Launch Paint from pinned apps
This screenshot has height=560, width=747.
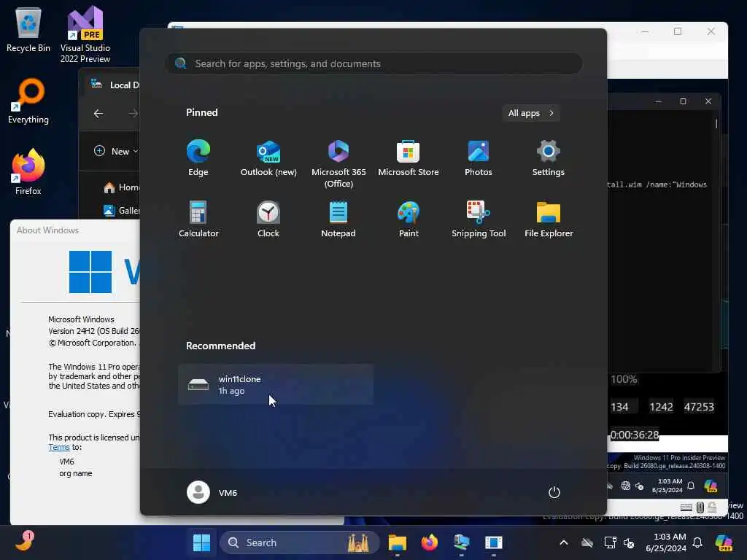(x=409, y=219)
